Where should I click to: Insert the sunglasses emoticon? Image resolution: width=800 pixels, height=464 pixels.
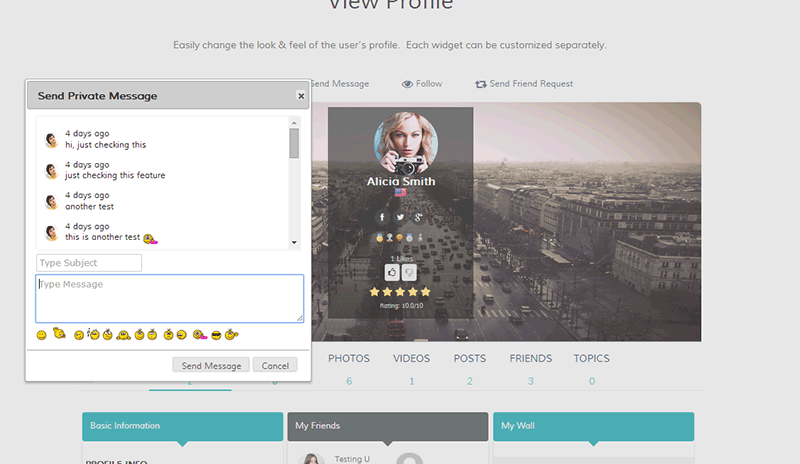coord(216,335)
